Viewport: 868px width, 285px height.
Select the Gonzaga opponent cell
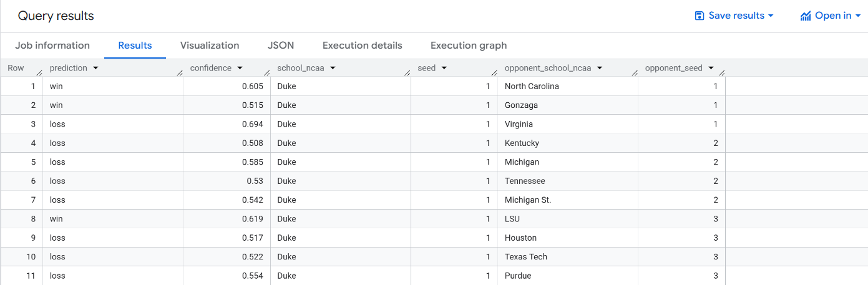[x=568, y=105]
